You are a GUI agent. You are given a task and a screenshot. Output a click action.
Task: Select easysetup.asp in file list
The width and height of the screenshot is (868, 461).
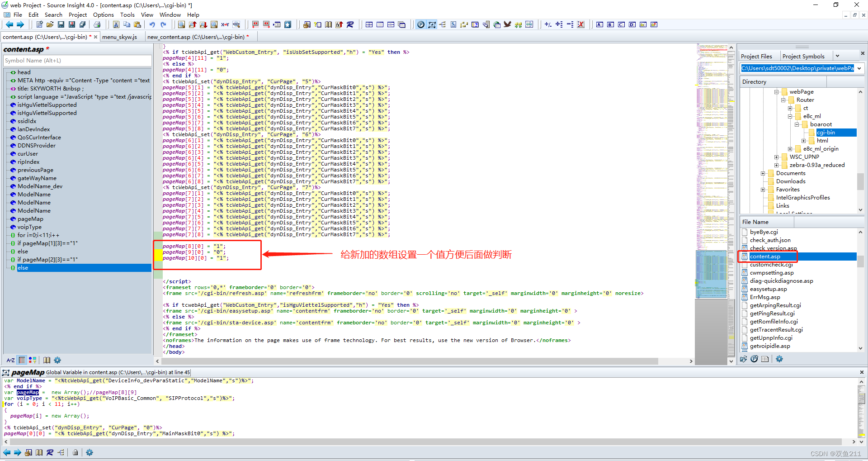(768, 289)
